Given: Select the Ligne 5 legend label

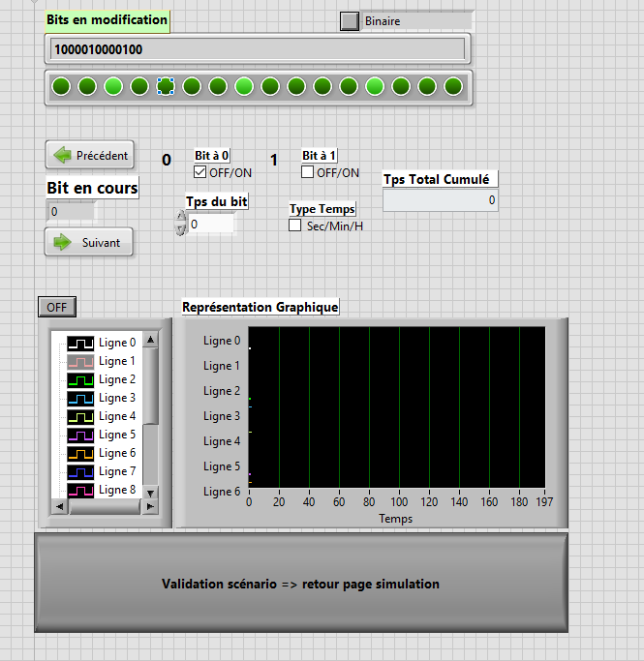Looking at the screenshot, I should (x=117, y=435).
